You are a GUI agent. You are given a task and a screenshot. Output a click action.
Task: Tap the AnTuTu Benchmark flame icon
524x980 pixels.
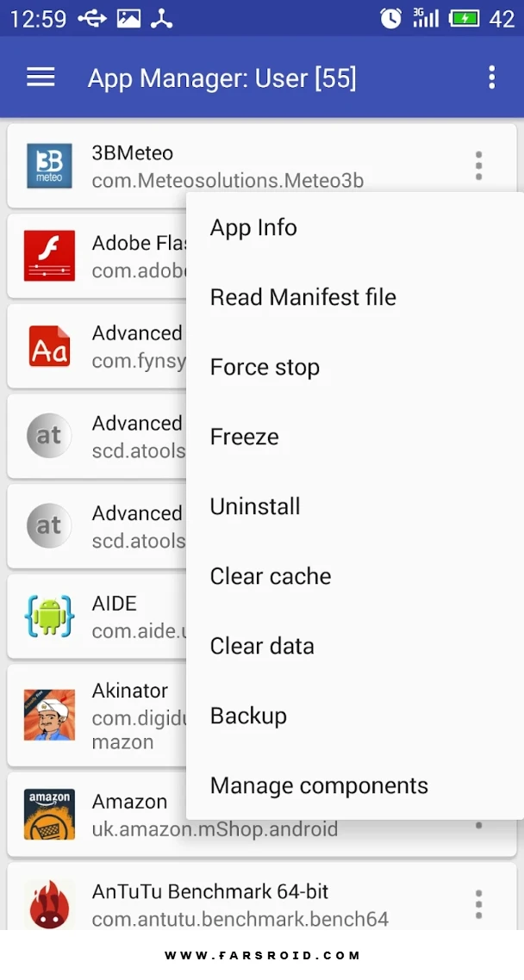click(49, 904)
